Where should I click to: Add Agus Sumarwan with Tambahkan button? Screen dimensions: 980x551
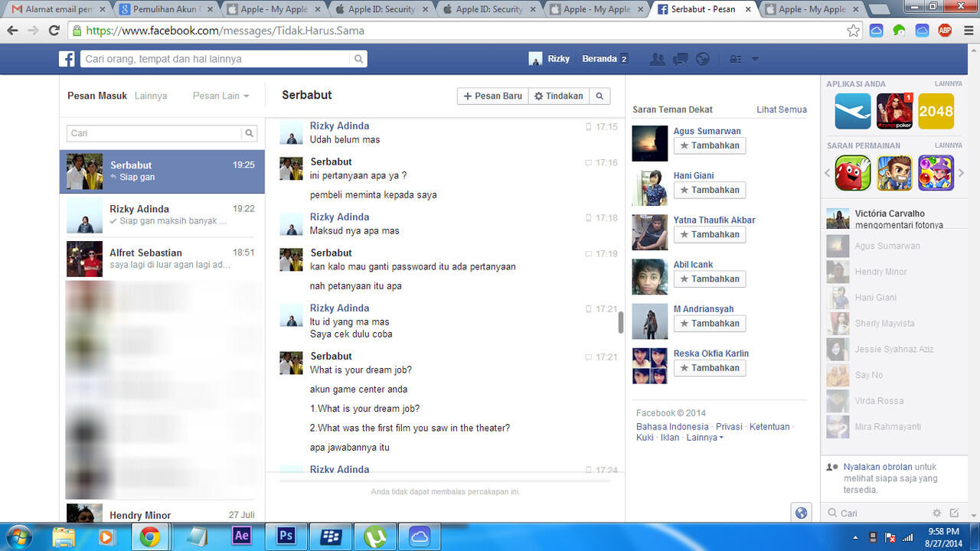pyautogui.click(x=710, y=145)
